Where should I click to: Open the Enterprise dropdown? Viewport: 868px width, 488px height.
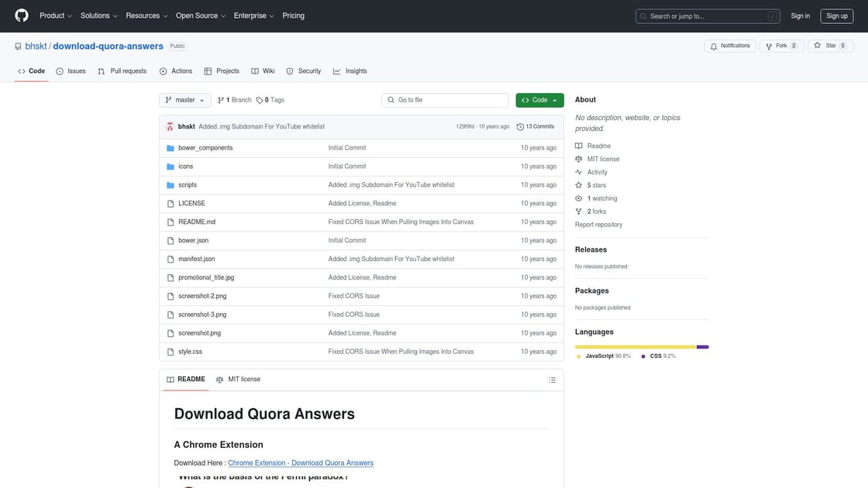(x=253, y=15)
